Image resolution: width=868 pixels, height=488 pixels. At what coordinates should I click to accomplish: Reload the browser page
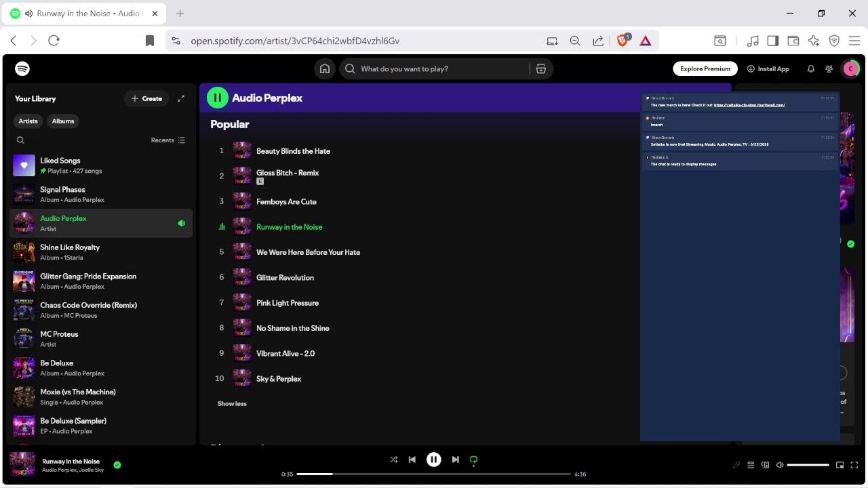tap(54, 41)
